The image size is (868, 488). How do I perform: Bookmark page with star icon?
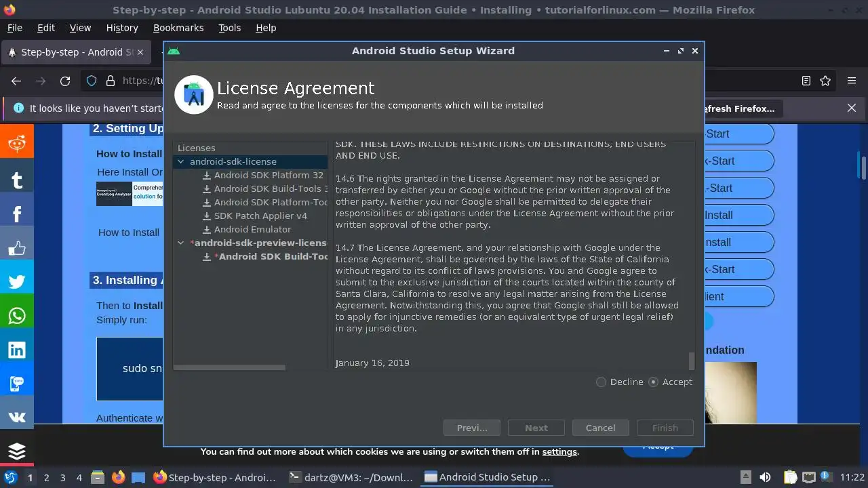tap(825, 81)
